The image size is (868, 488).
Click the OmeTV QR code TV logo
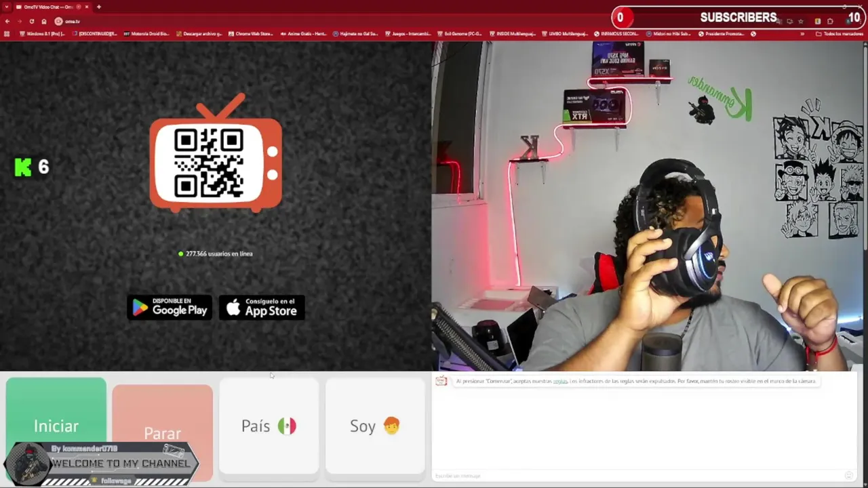pyautogui.click(x=216, y=153)
